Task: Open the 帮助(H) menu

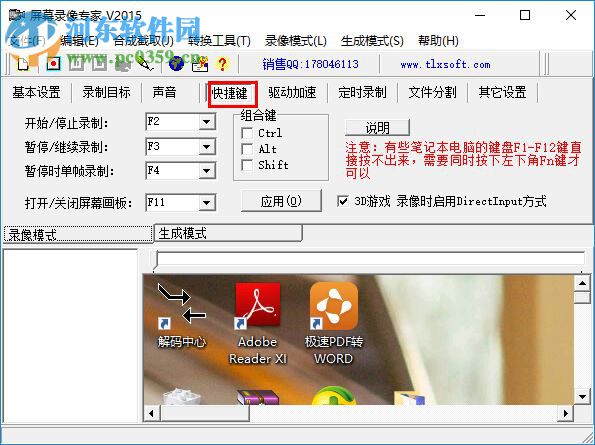Action: pyautogui.click(x=438, y=41)
